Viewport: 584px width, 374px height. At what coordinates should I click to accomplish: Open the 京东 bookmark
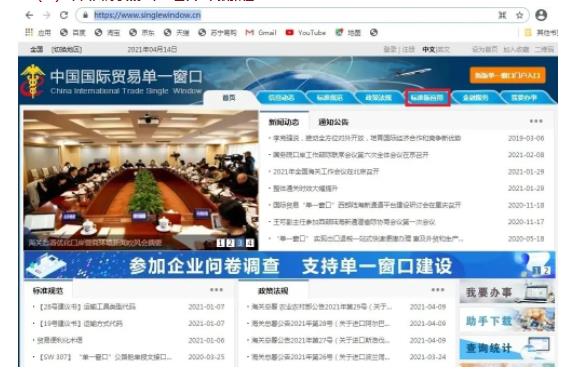142,33
